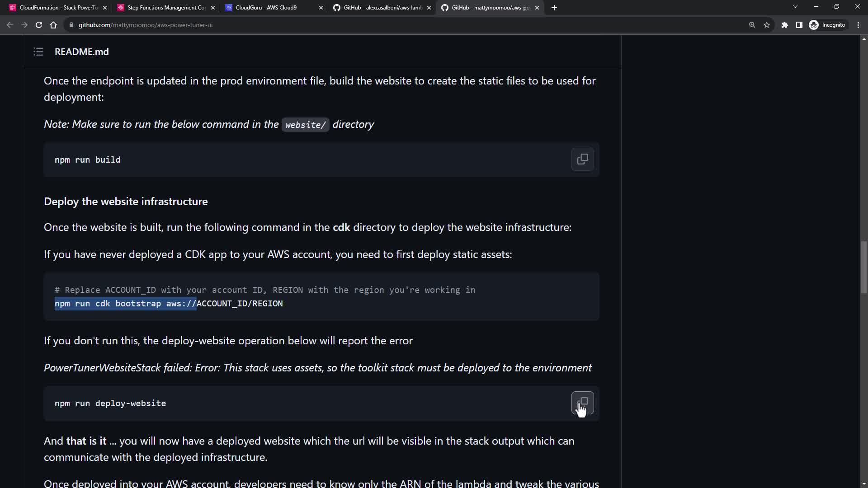Close the alexcasalboni GitHub tab
868x488 pixels.
coord(429,8)
